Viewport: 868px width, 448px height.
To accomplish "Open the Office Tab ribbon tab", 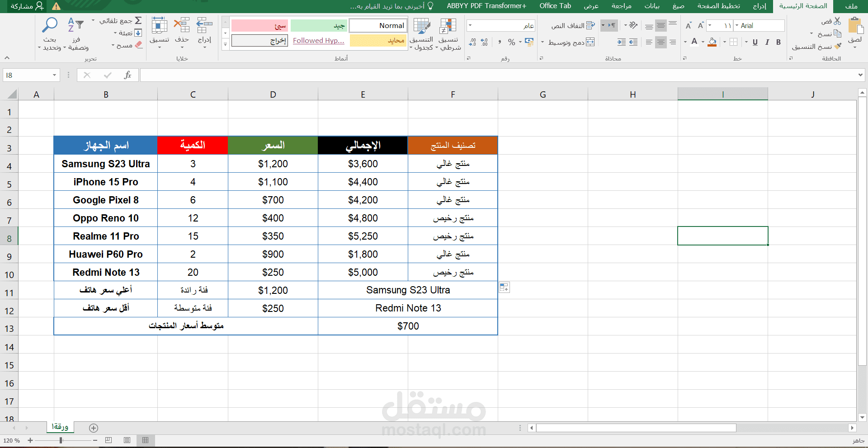I will [x=555, y=6].
